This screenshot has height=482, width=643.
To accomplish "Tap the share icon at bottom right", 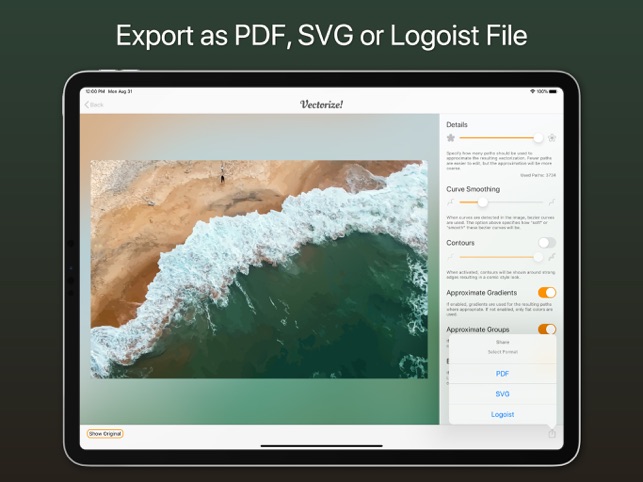I will tap(551, 433).
